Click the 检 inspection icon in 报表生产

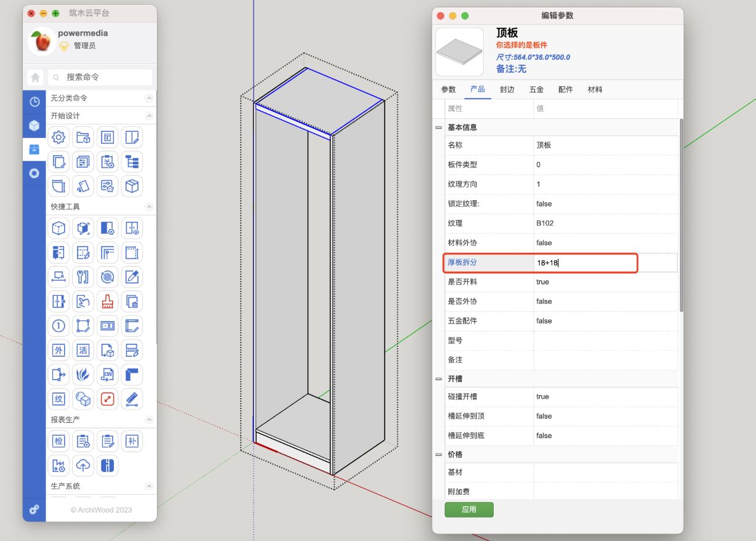pos(59,440)
